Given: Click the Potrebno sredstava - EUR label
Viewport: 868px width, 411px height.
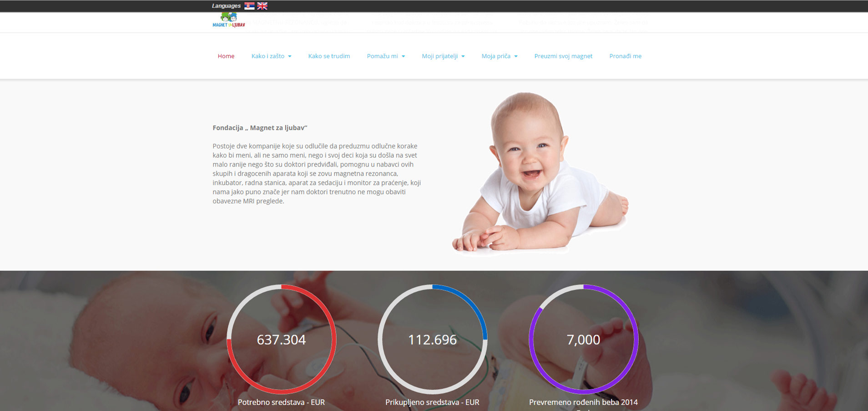Looking at the screenshot, I should pos(281,402).
